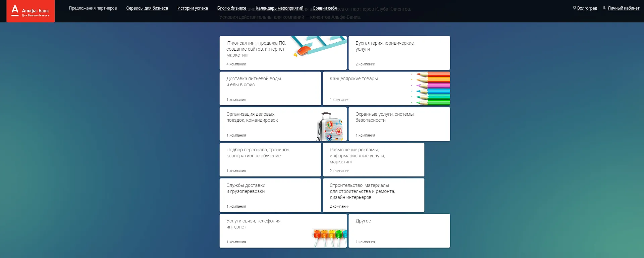Open Блог о бизнесе link

click(x=231, y=8)
